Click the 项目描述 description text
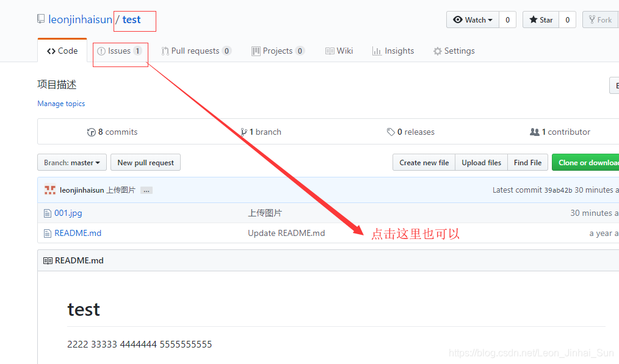The height and width of the screenshot is (364, 619). [x=57, y=84]
